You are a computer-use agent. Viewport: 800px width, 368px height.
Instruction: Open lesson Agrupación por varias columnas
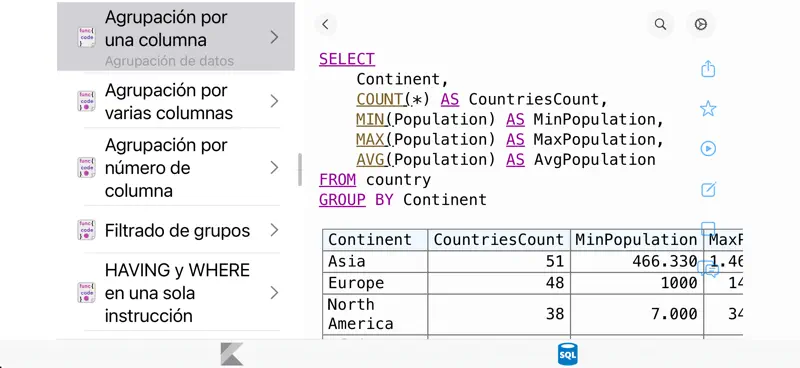(x=176, y=101)
